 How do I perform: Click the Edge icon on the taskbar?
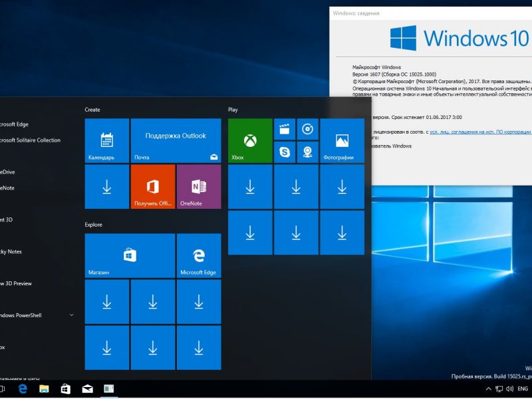pos(23,389)
